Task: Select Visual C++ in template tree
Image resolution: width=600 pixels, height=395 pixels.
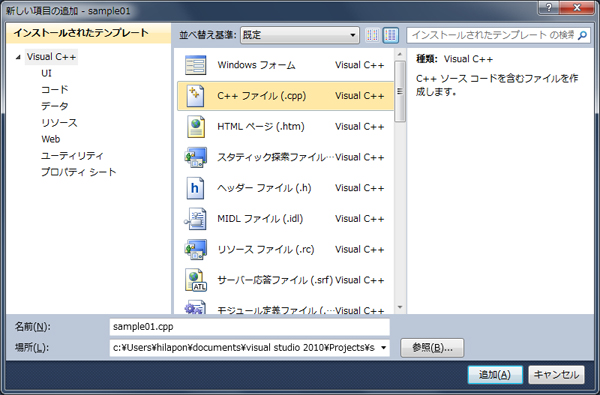Action: point(51,57)
